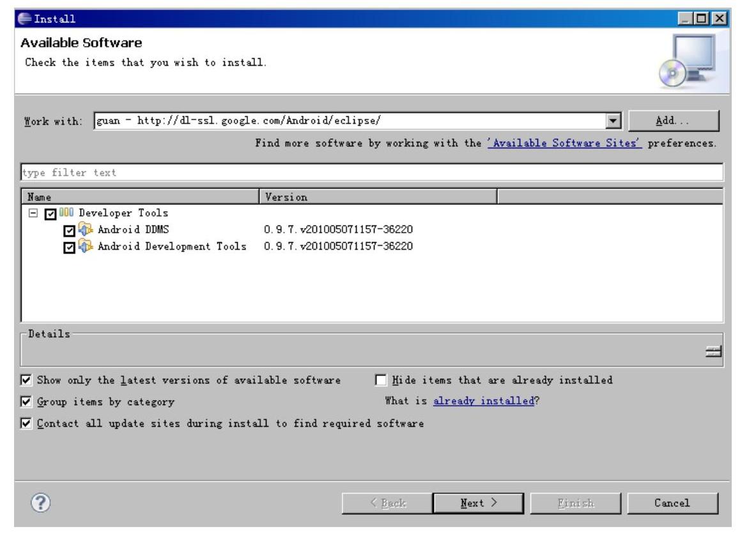
Task: Click the Next button
Action: pyautogui.click(x=478, y=503)
